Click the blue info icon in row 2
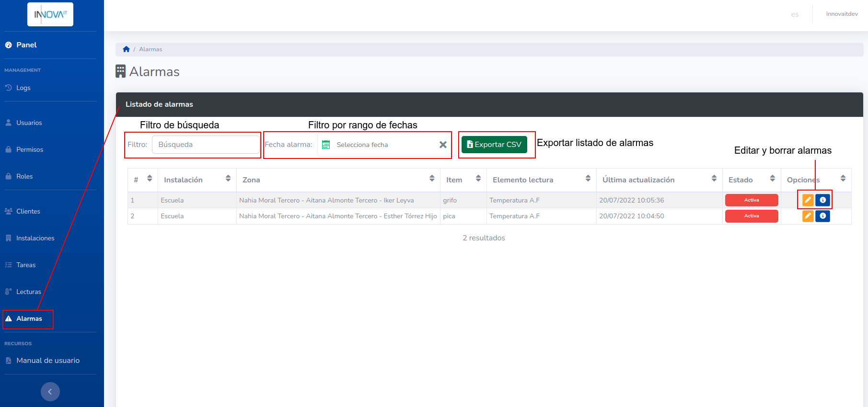This screenshot has width=868, height=407. point(822,216)
